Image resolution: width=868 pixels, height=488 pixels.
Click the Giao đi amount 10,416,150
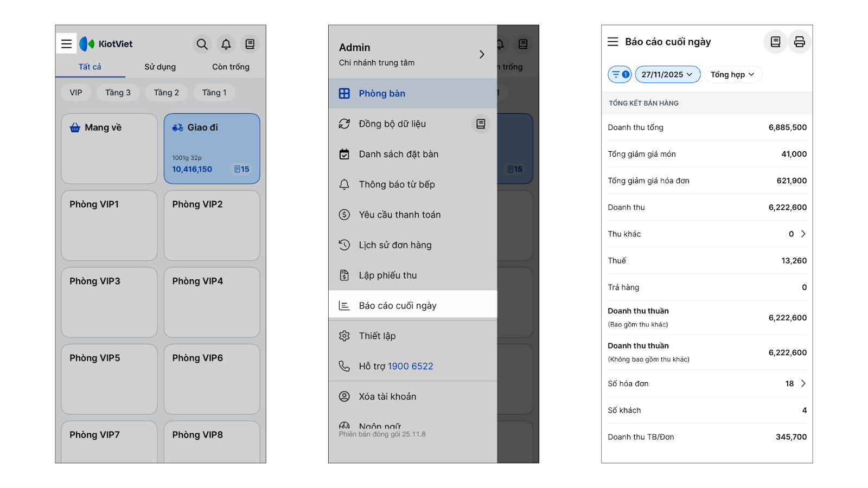pos(192,169)
